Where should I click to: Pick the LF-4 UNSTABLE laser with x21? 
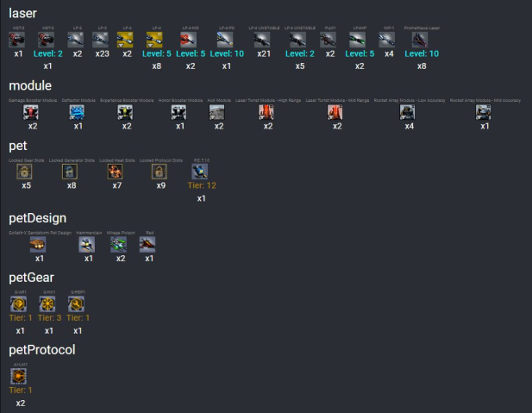click(x=262, y=40)
